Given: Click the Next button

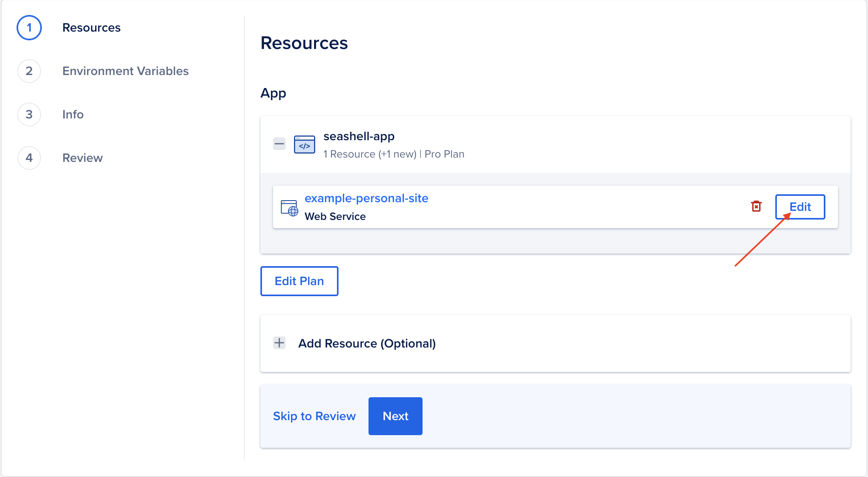Looking at the screenshot, I should click(x=395, y=416).
